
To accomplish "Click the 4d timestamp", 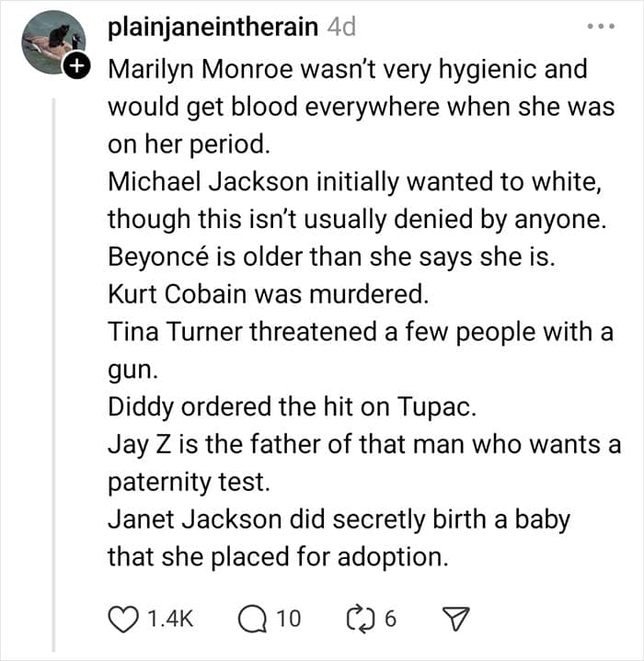I will click(x=341, y=27).
